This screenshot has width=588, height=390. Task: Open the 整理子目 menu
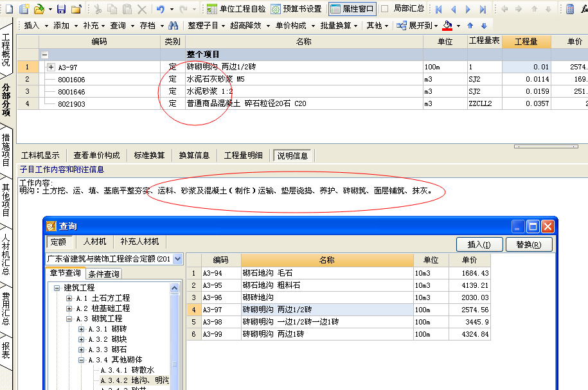pos(206,26)
